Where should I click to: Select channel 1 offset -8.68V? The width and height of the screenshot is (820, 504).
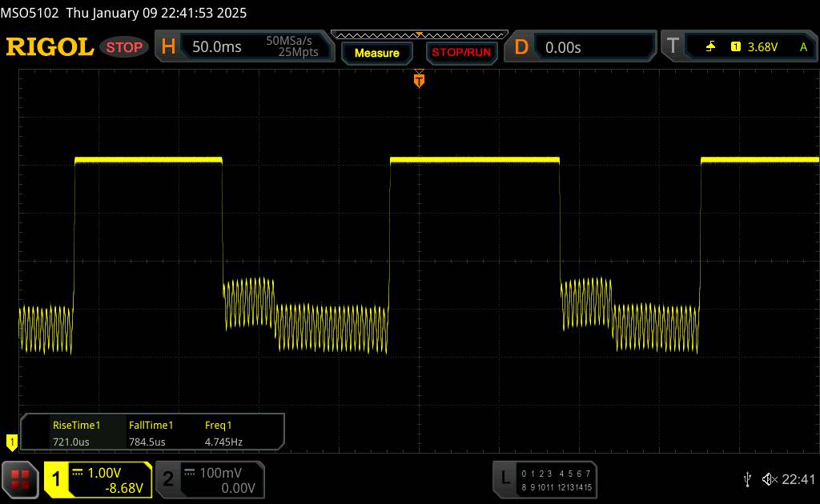tap(124, 488)
